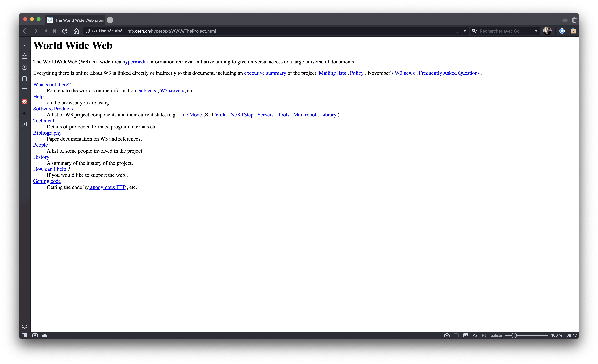The height and width of the screenshot is (364, 598).
Task: Expand the bookmarks chevron next to the flag
Action: tap(465, 31)
